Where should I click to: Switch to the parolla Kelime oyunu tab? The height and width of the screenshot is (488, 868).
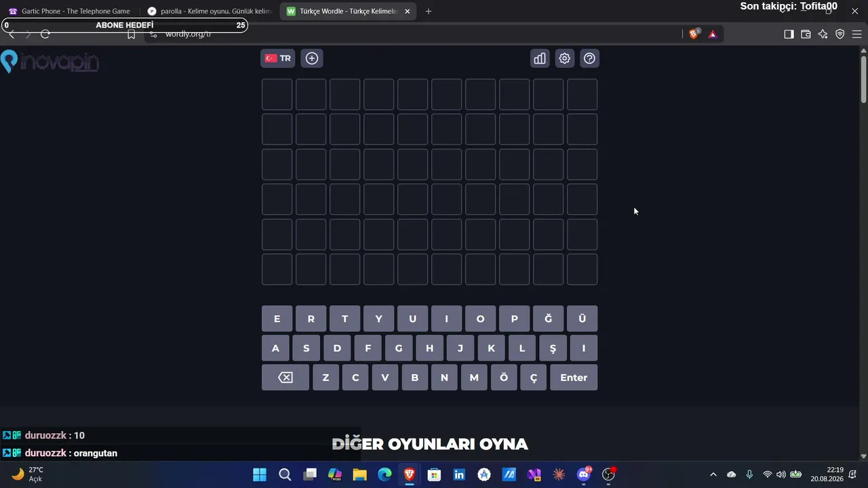click(209, 11)
